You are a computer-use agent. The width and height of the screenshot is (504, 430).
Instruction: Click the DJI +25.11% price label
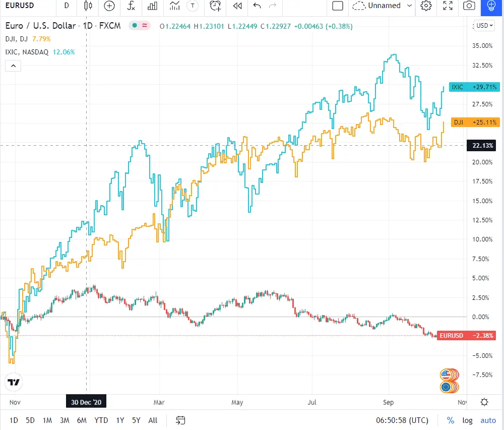pos(475,122)
